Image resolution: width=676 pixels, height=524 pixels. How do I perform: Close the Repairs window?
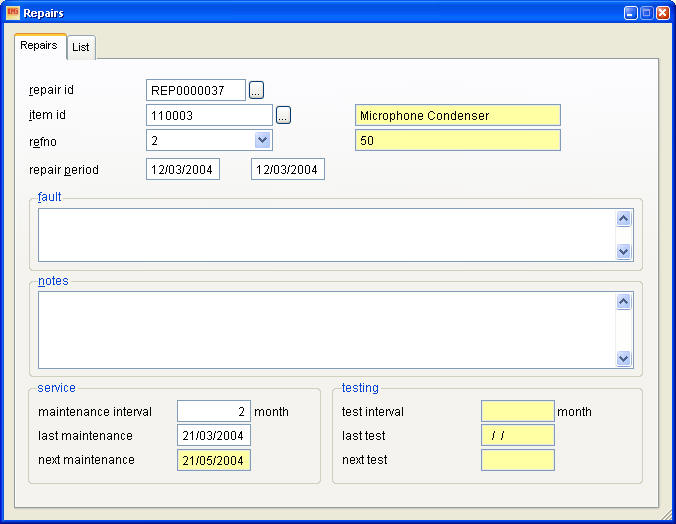point(663,13)
